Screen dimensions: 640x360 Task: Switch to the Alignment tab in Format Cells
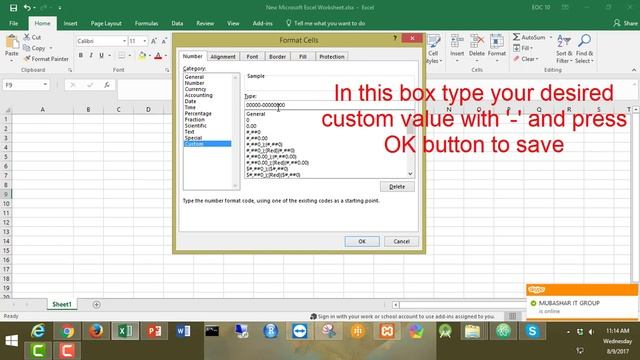pos(223,56)
